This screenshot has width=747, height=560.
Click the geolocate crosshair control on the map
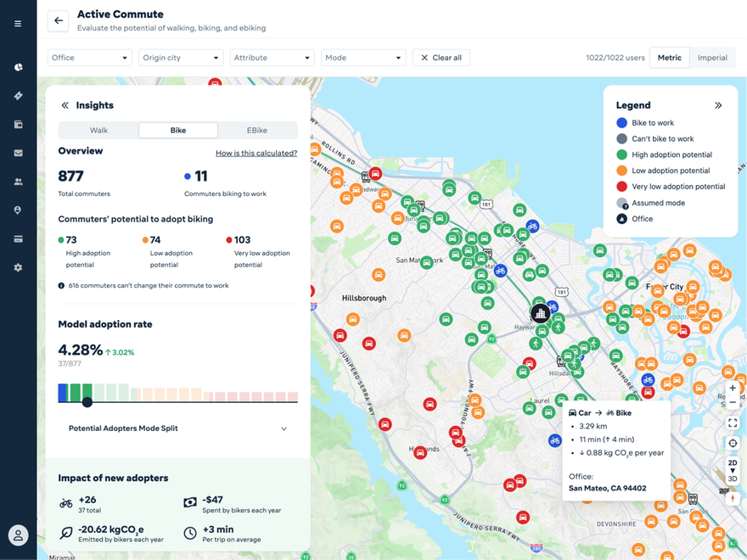733,443
